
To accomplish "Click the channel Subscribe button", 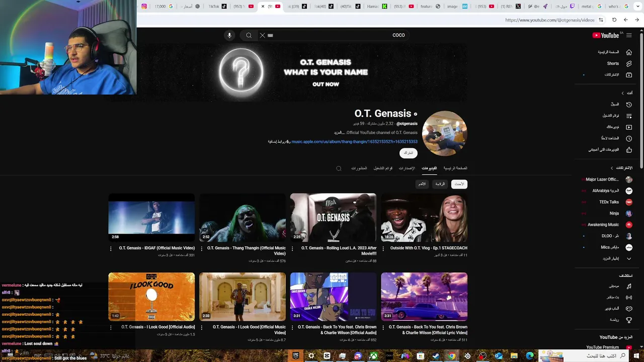I will tap(409, 153).
